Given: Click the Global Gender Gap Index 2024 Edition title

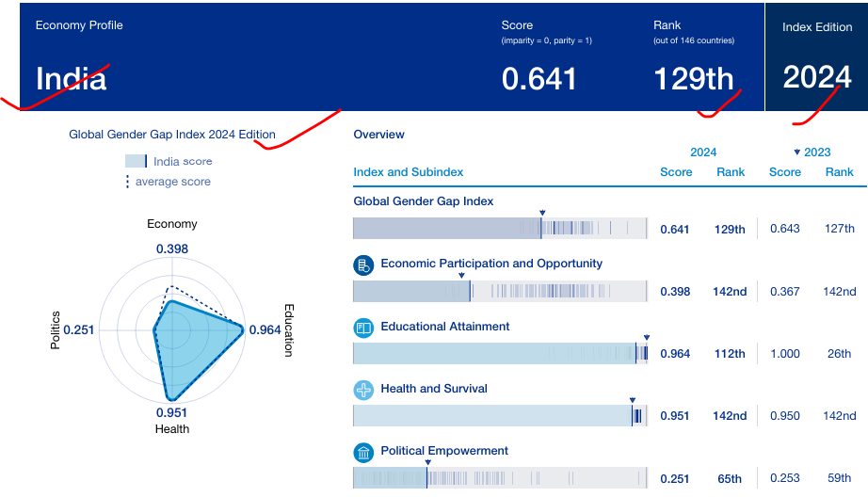Looking at the screenshot, I should tap(172, 135).
